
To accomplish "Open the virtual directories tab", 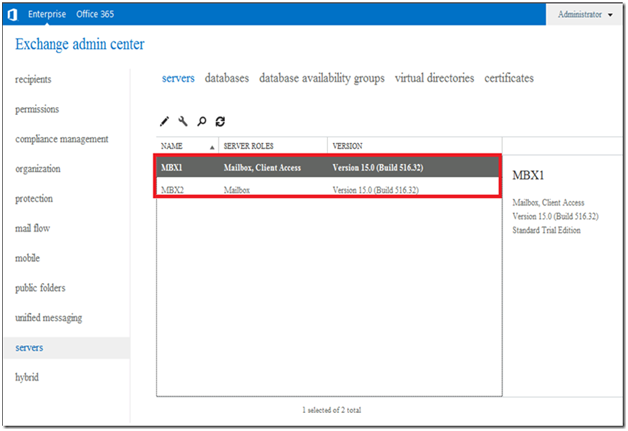I will 434,78.
